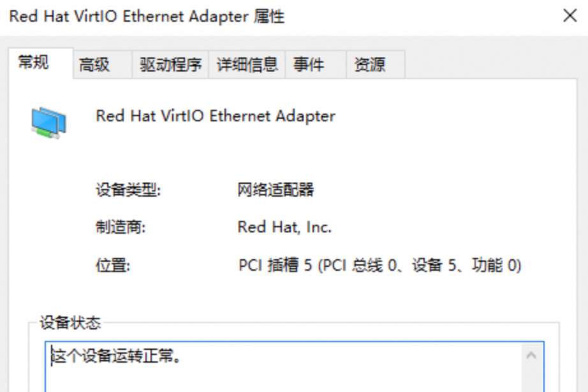Click the PCI 插槽 5 location text
This screenshot has height=392, width=588.
click(379, 266)
